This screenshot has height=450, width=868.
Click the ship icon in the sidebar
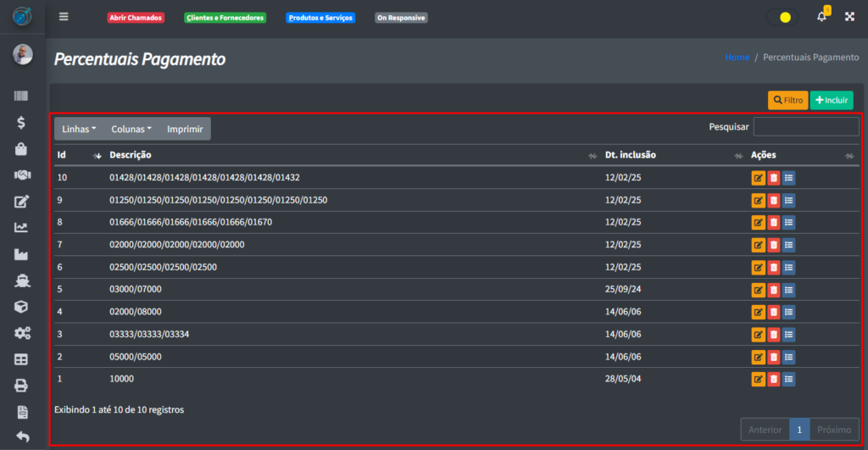coord(22,281)
